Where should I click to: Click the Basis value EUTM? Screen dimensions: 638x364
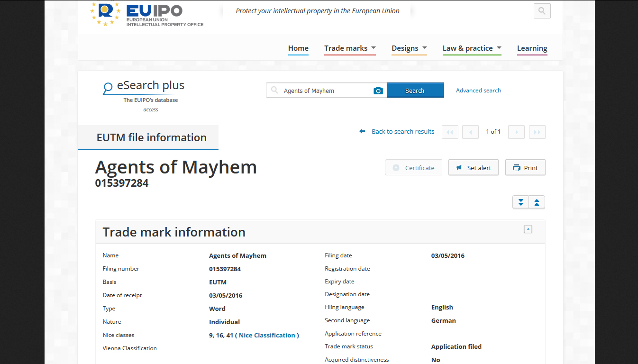pos(218,282)
